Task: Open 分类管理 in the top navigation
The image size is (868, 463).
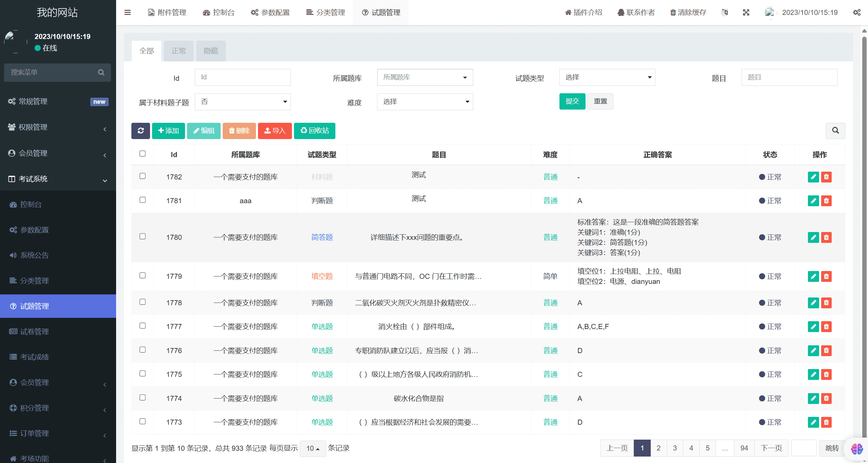Action: coord(325,12)
